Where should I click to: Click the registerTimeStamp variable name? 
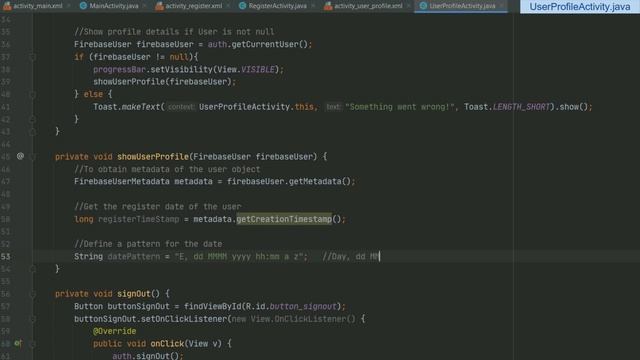click(x=139, y=219)
